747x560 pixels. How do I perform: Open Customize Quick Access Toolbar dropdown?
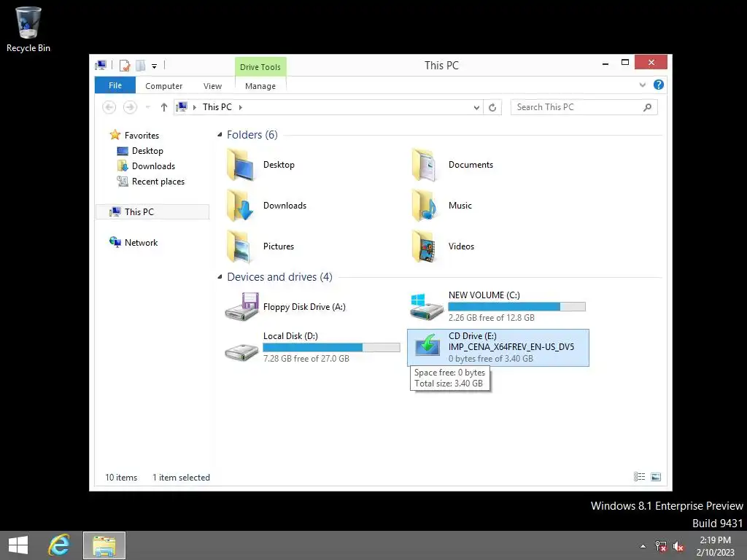click(155, 66)
